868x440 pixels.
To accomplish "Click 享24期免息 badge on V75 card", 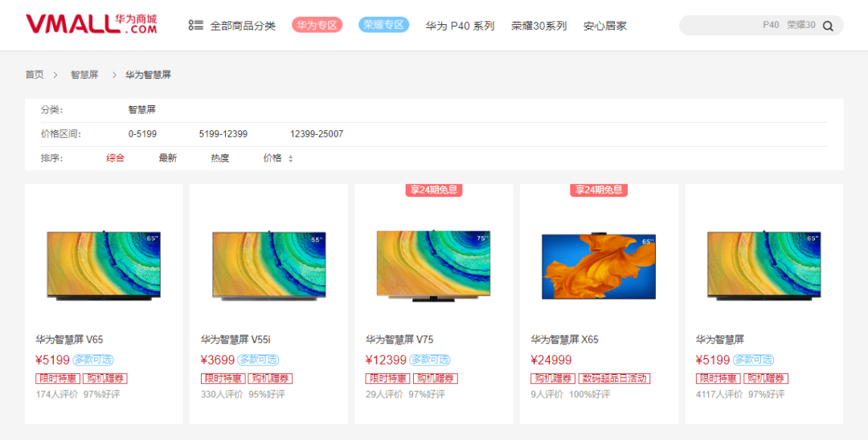I will tap(433, 190).
